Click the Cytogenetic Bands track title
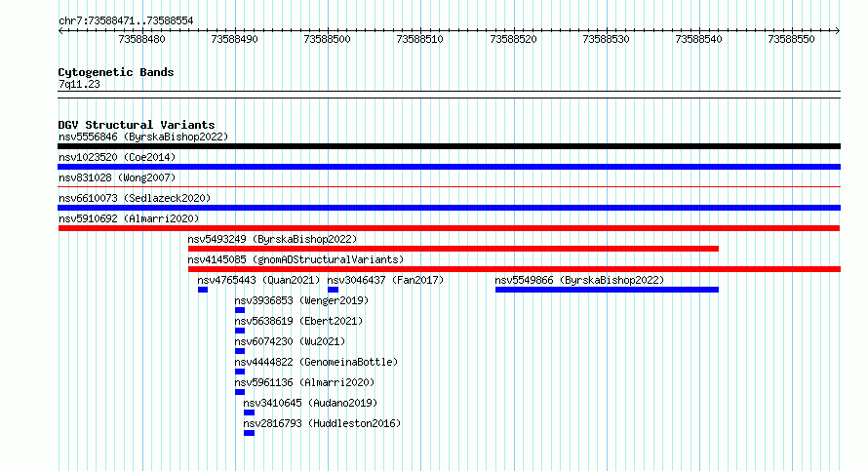This screenshot has width=868, height=471. (x=116, y=72)
